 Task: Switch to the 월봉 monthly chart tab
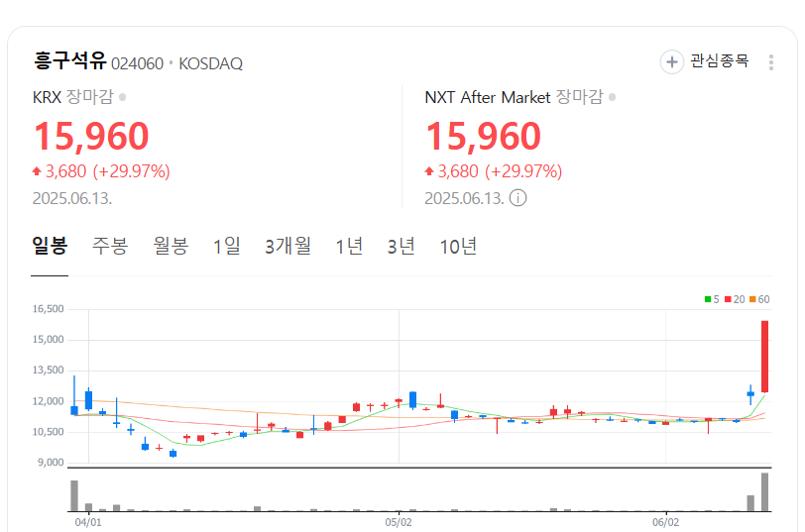tap(171, 246)
